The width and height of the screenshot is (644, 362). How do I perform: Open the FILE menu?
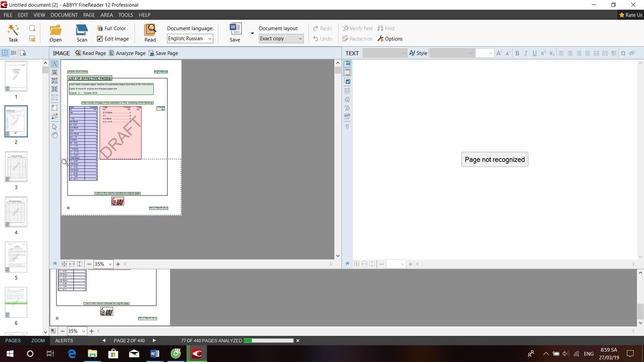[x=8, y=15]
